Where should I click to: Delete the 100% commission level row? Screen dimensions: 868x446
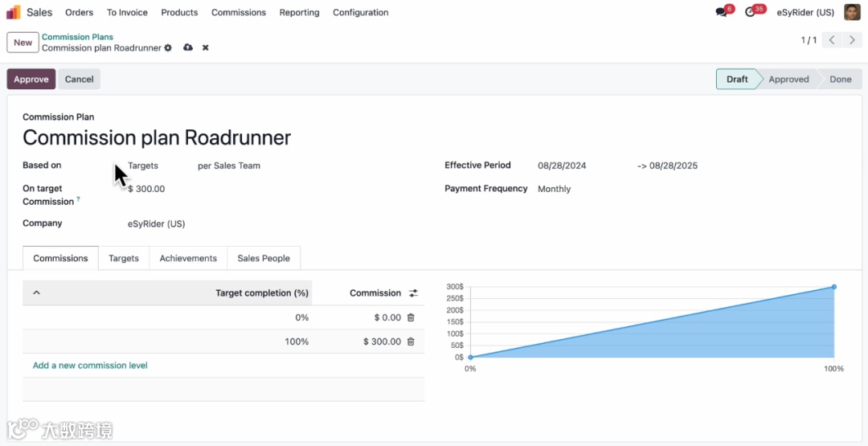tap(411, 342)
